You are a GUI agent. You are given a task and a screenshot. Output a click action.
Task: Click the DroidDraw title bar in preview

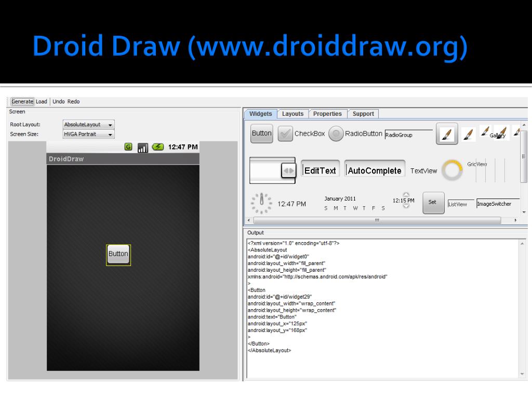123,159
